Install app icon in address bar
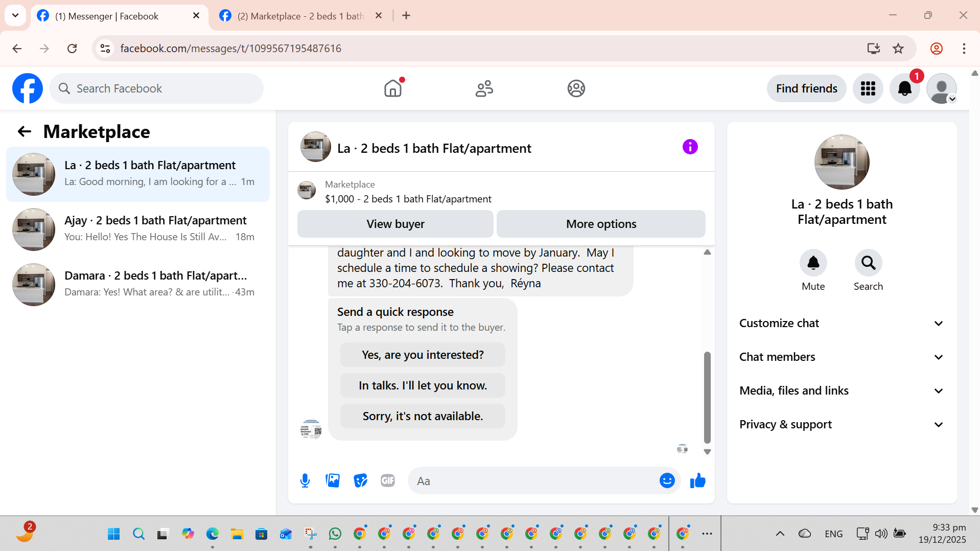Screen dimensions: 980x551 point(873,49)
